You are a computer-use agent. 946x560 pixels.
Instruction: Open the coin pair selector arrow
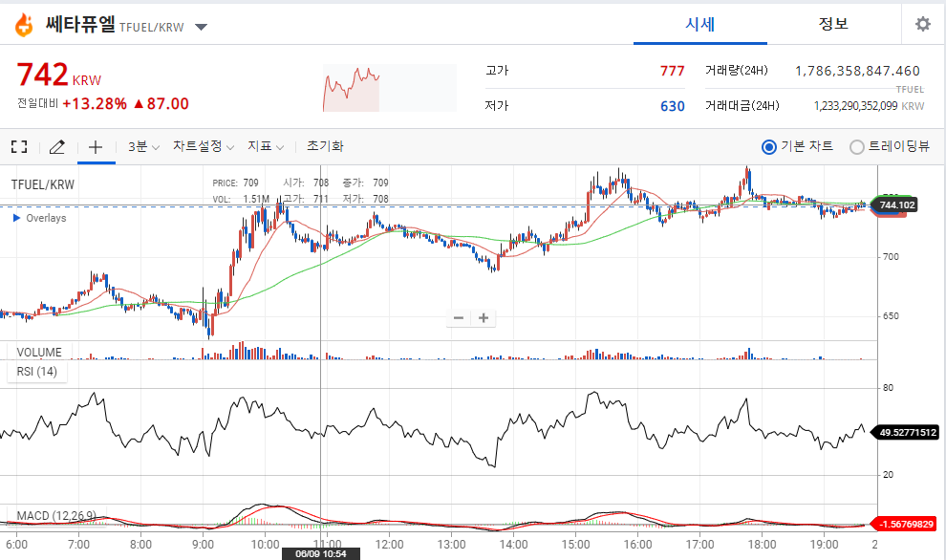pyautogui.click(x=202, y=27)
